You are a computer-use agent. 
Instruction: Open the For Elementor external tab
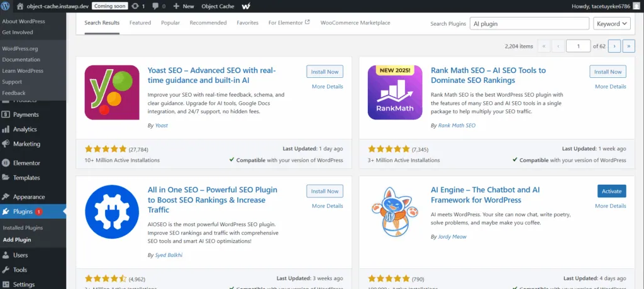coord(289,23)
